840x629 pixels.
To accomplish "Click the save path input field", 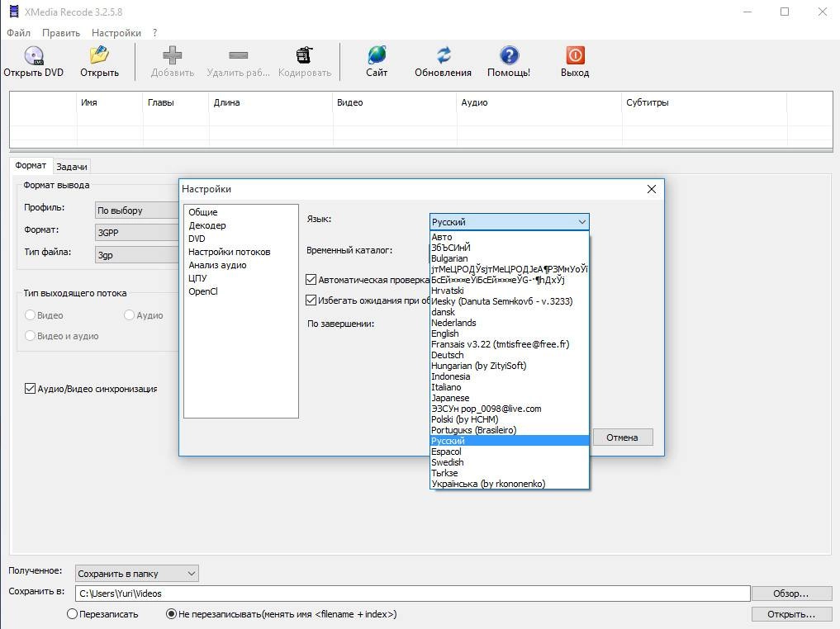I will (x=412, y=594).
